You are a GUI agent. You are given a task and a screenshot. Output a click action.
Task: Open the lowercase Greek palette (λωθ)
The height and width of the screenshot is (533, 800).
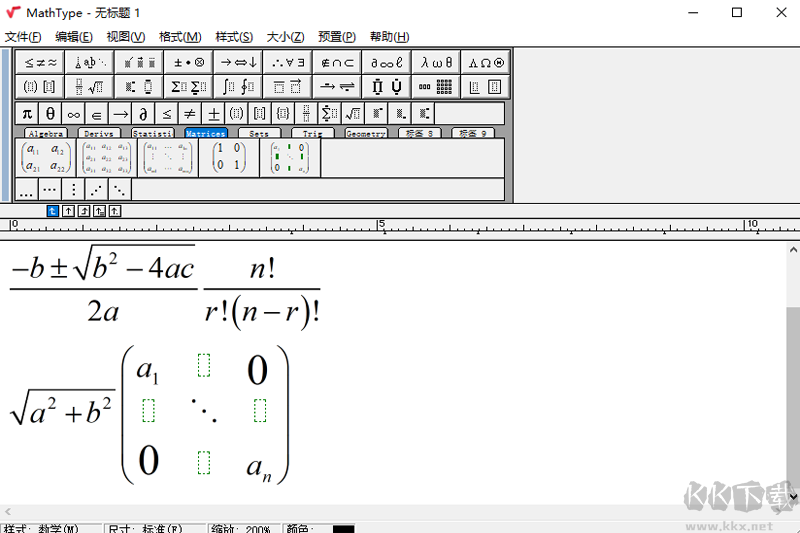point(436,62)
